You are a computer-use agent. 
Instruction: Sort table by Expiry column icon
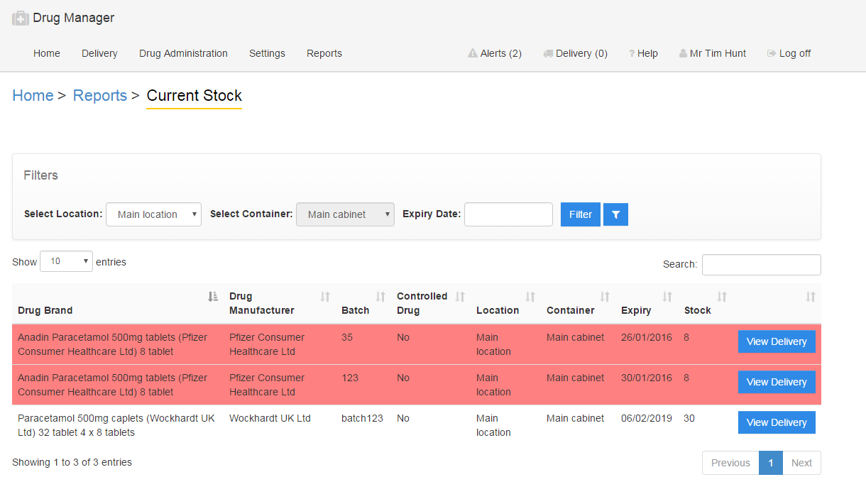point(667,297)
